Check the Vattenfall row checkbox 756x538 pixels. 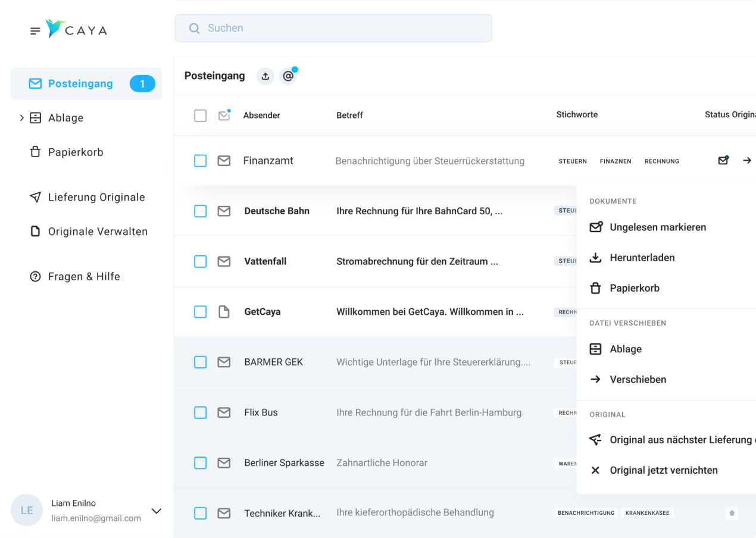point(201,261)
